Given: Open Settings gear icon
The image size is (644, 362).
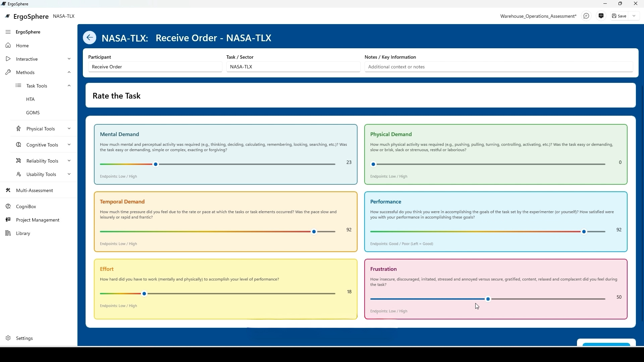Looking at the screenshot, I should click(8, 338).
